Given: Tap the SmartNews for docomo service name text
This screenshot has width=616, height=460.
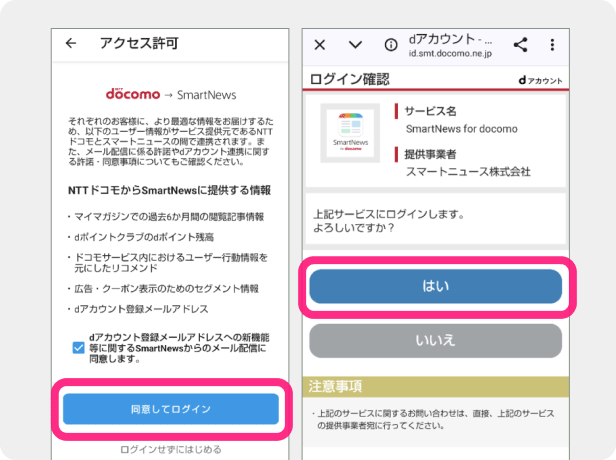Looking at the screenshot, I should coord(462,129).
